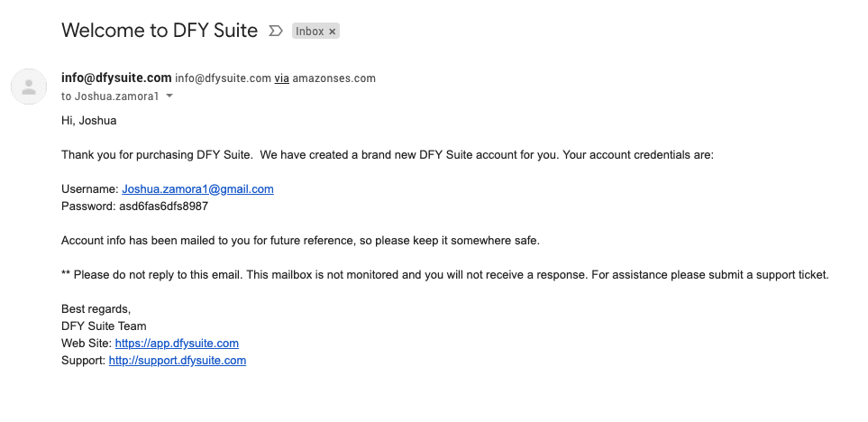Remove the Inbox label with its x
Image resolution: width=868 pixels, height=422 pixels.
(332, 31)
